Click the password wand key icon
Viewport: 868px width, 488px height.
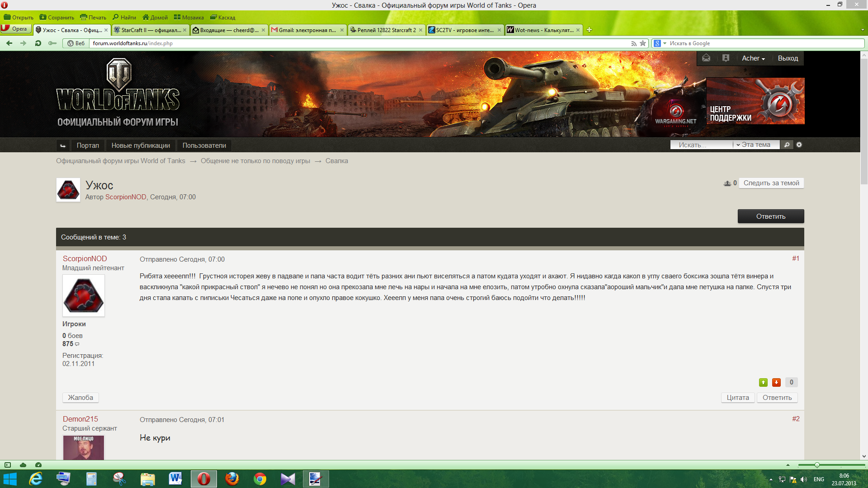pyautogui.click(x=52, y=43)
